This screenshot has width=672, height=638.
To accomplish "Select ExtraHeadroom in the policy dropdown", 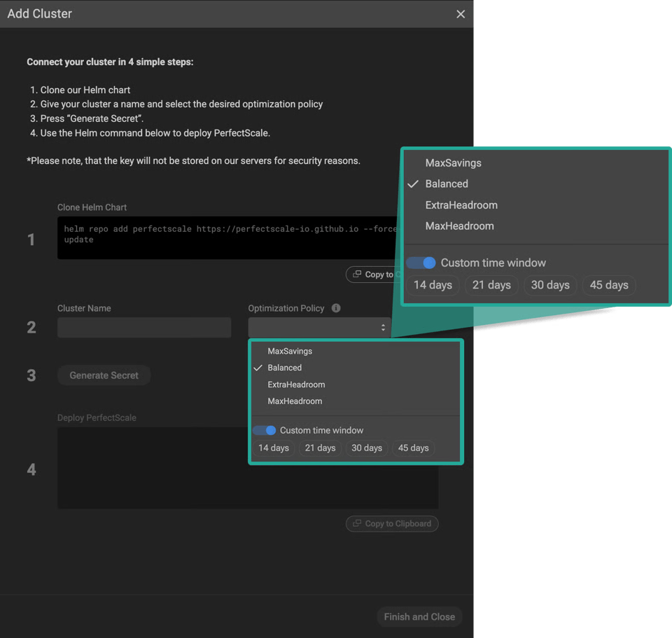I will coord(296,384).
